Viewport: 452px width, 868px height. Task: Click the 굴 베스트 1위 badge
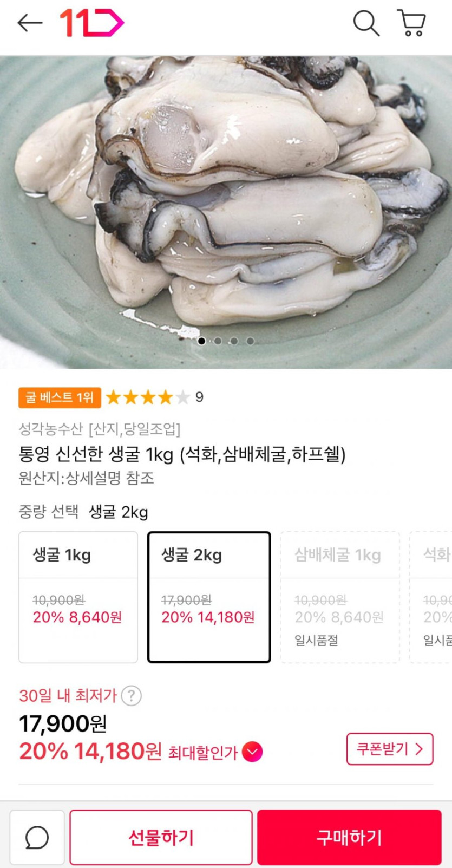tap(60, 397)
